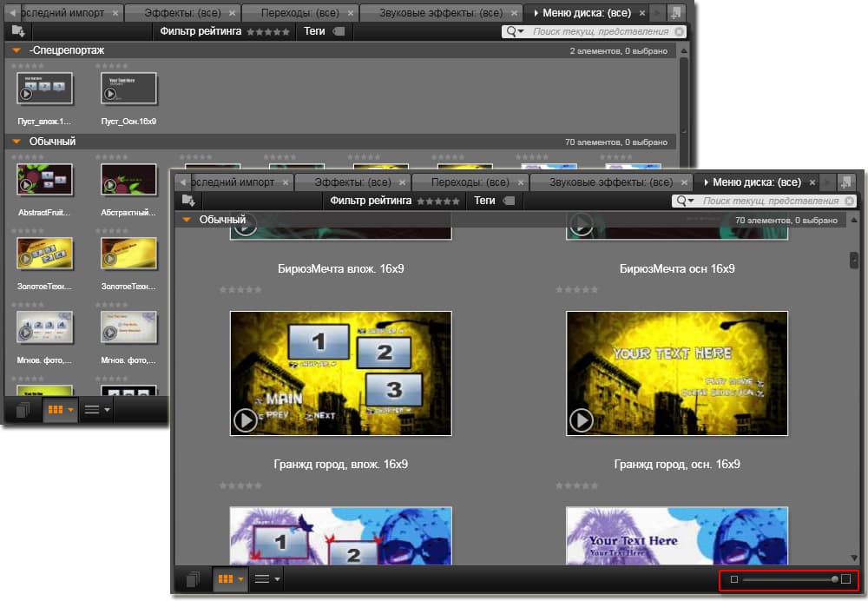Viewport: 868px width, 601px height.
Task: Select Меню диска tab in front window
Action: (756, 182)
